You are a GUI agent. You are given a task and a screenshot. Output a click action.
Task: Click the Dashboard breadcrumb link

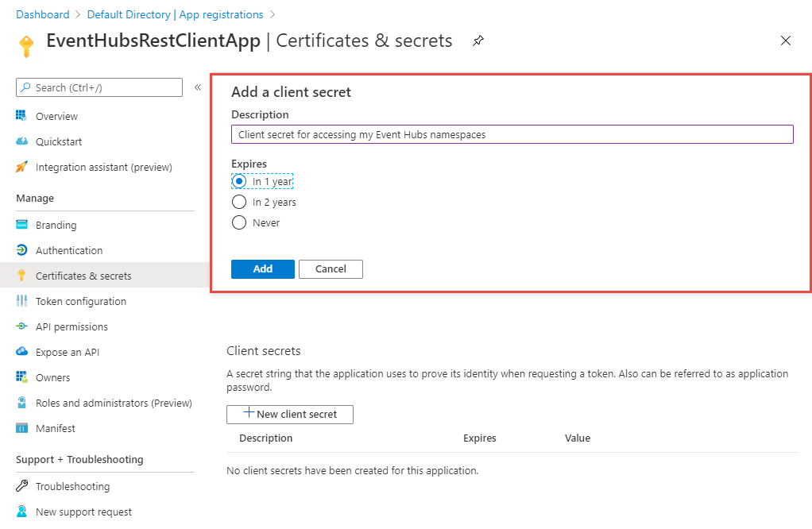click(x=42, y=14)
